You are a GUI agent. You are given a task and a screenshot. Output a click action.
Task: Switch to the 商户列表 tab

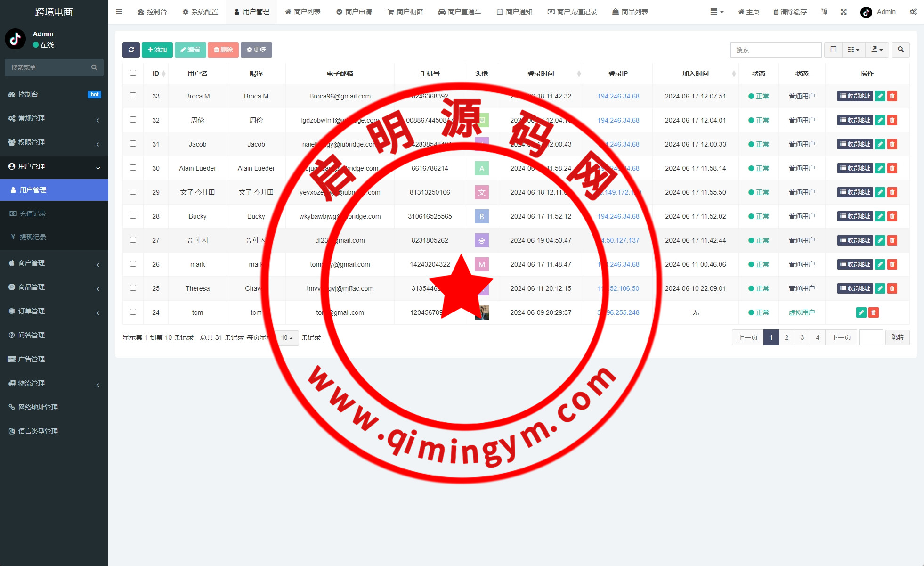pos(303,12)
